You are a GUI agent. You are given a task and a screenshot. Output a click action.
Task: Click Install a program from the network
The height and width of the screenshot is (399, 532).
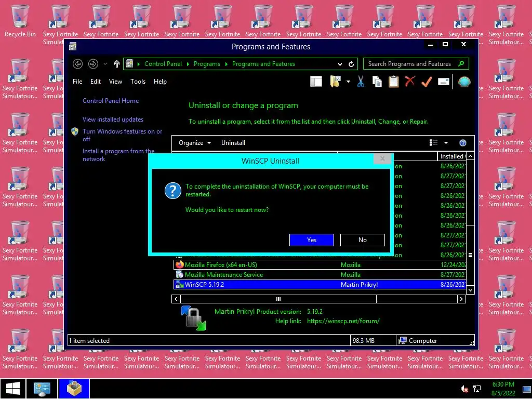tap(118, 155)
